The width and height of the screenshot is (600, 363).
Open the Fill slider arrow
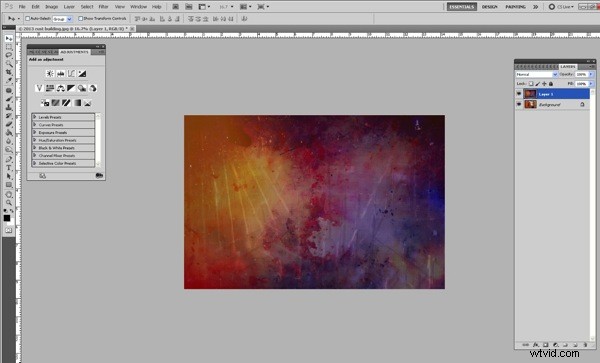[x=591, y=84]
